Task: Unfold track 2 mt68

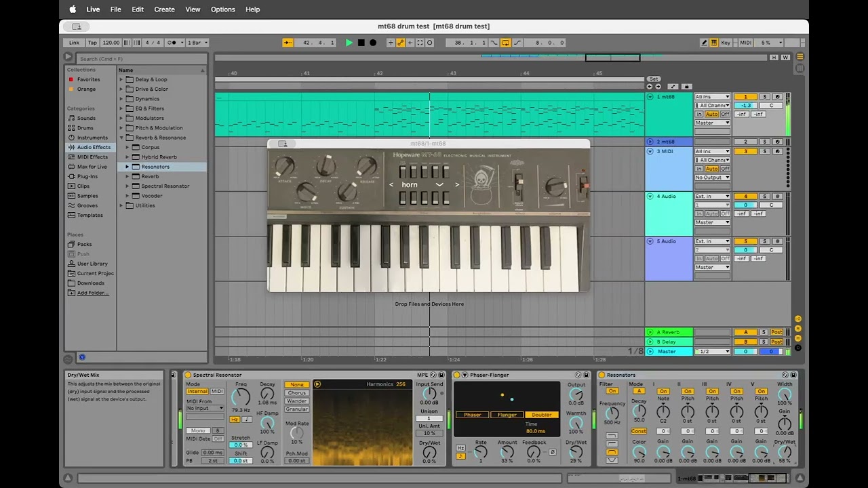Action: pos(650,142)
